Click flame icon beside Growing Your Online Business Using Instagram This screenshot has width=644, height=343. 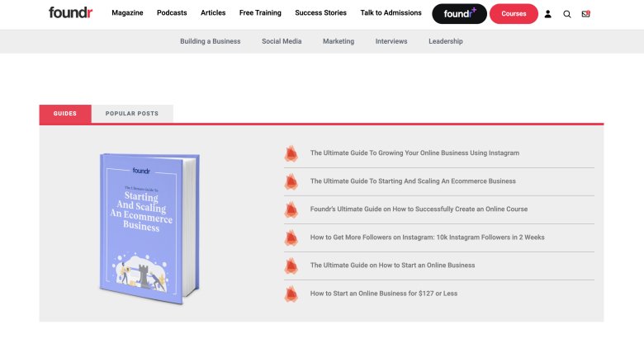pyautogui.click(x=291, y=153)
